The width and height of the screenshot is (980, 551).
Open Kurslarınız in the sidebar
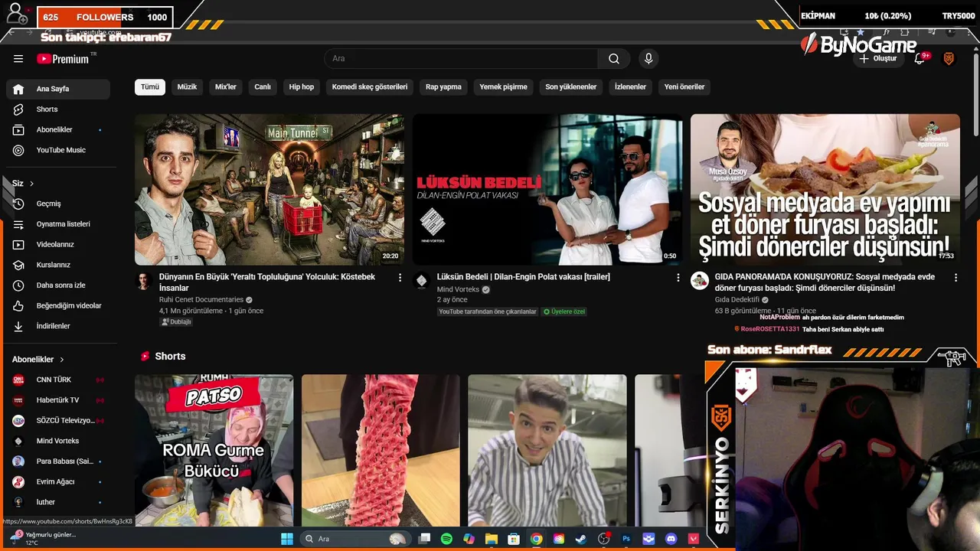tap(58, 265)
